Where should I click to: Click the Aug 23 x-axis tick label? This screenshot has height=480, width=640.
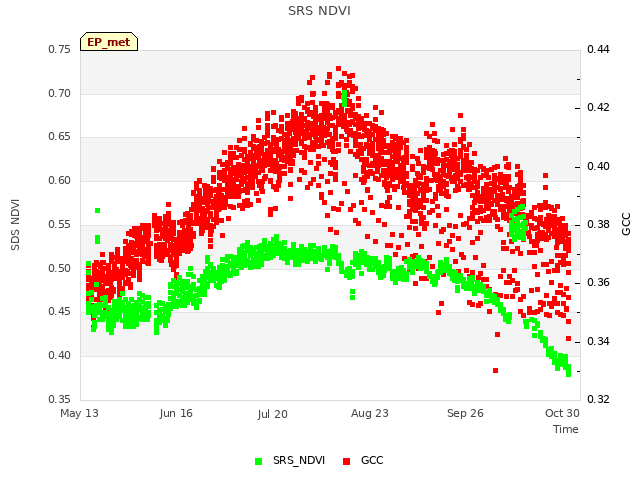click(370, 413)
